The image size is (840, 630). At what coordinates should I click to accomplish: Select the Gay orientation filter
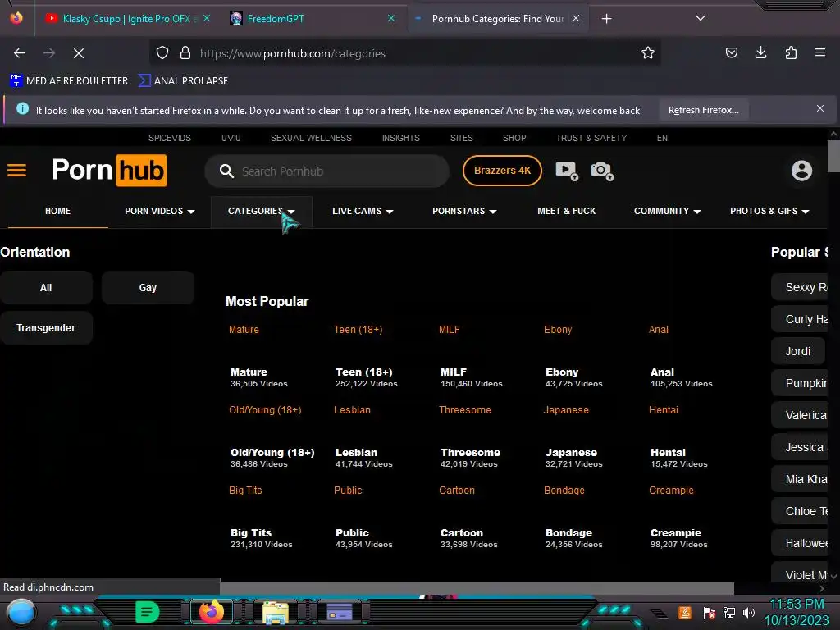click(x=148, y=288)
